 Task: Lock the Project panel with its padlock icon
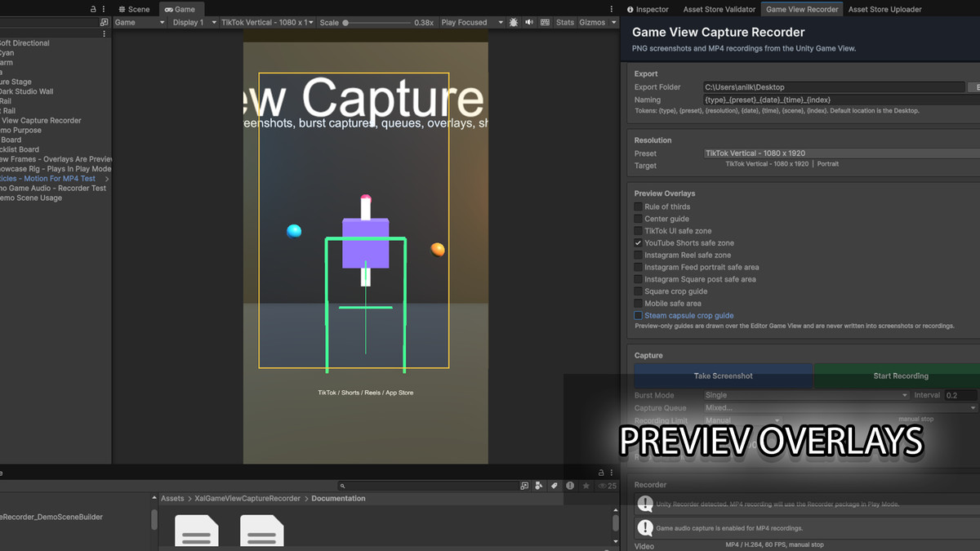[602, 473]
